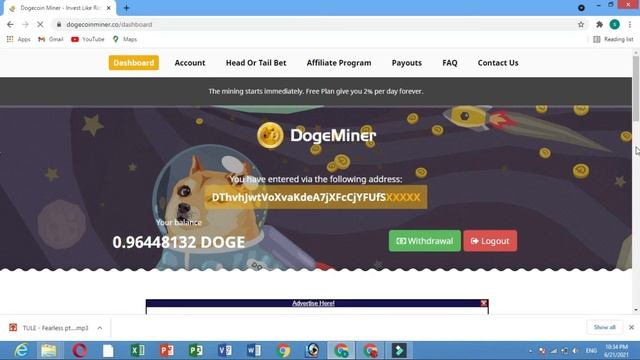
Task: Open a new browser tab
Action: pyautogui.click(x=127, y=8)
